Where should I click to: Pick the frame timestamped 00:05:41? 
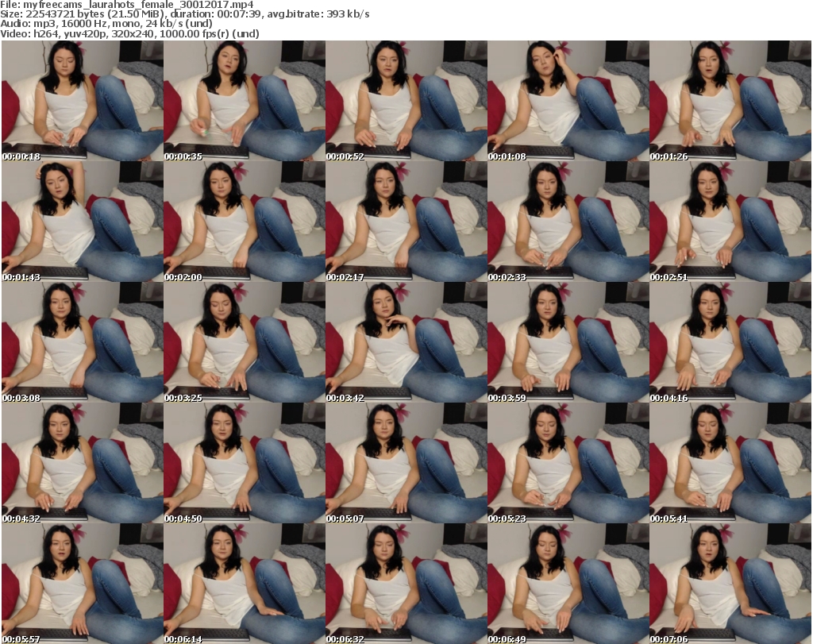[730, 463]
